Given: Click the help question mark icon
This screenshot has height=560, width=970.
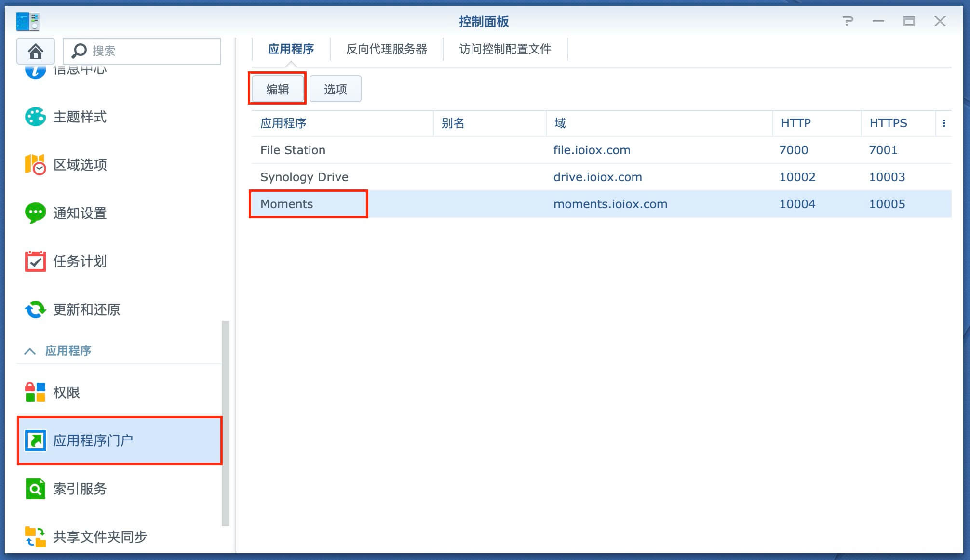Looking at the screenshot, I should click(848, 21).
